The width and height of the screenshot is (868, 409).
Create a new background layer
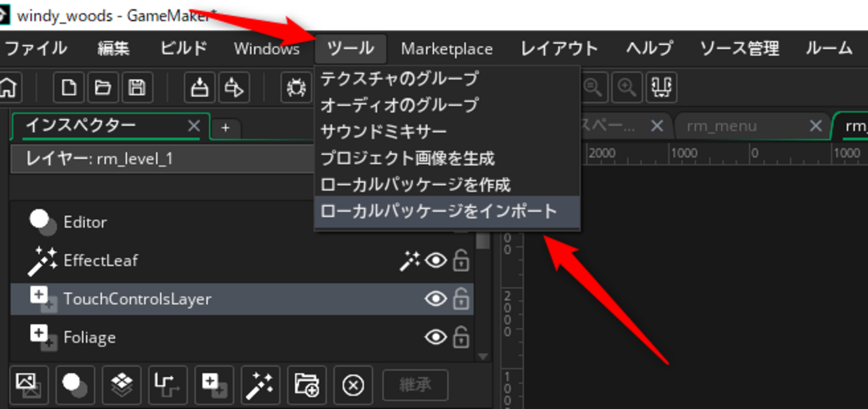pos(29,385)
